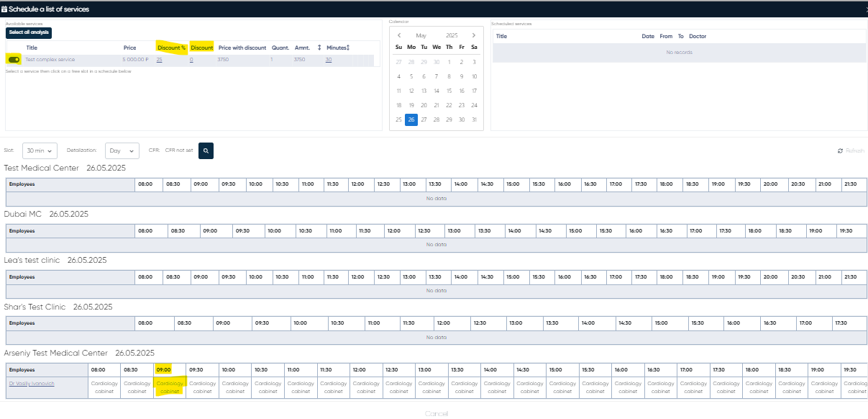Go to previous month in calendar
This screenshot has width=868, height=419.
399,35
